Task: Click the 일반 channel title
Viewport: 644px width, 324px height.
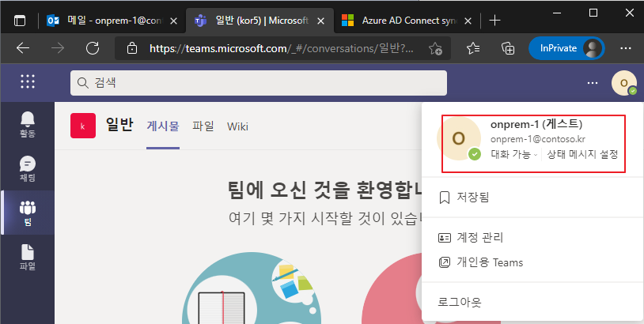Action: (x=119, y=124)
